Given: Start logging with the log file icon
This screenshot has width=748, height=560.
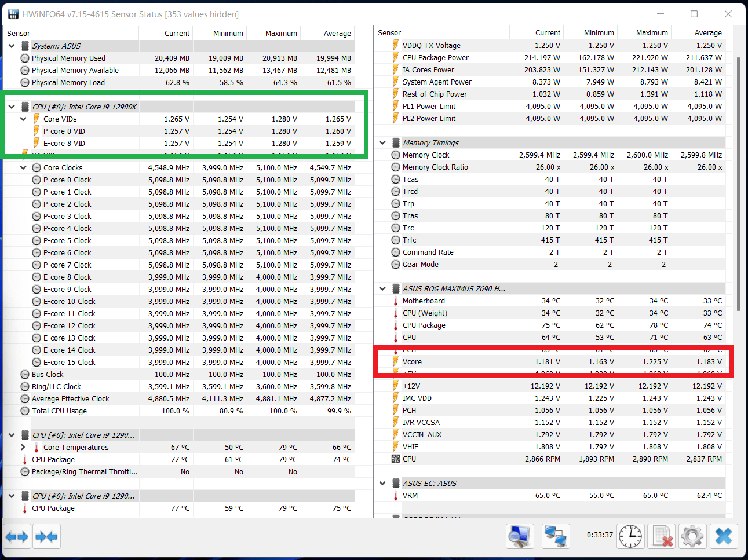Looking at the screenshot, I should click(661, 536).
